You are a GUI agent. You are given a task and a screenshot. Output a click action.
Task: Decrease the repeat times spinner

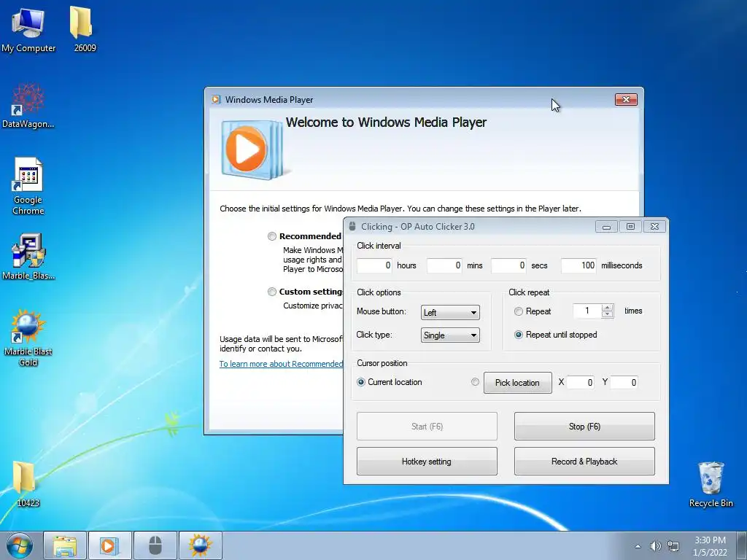click(x=607, y=314)
